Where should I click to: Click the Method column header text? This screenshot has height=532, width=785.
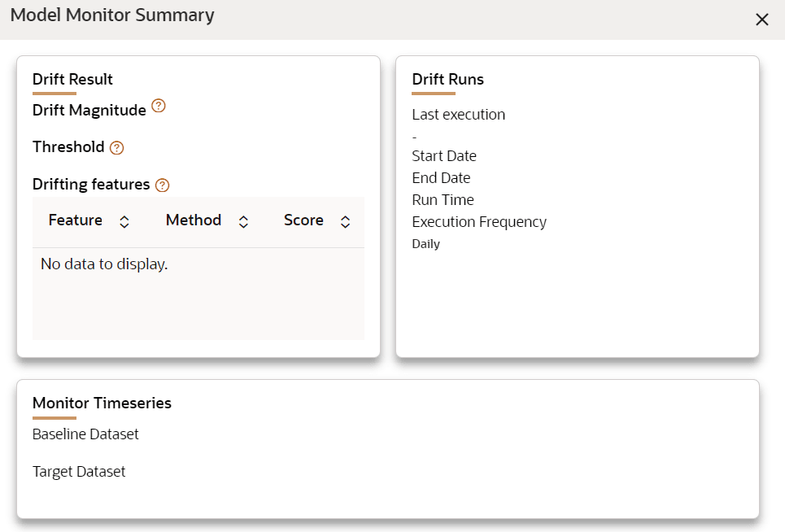click(194, 220)
